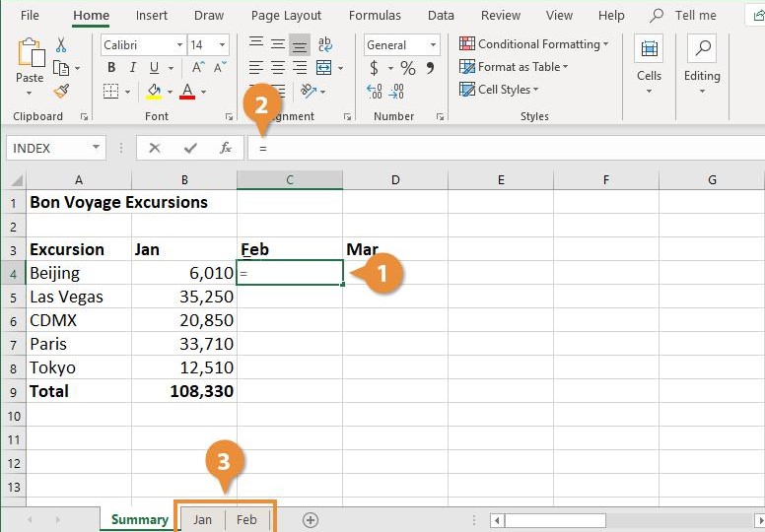Click the Format Painter brush icon

61,91
